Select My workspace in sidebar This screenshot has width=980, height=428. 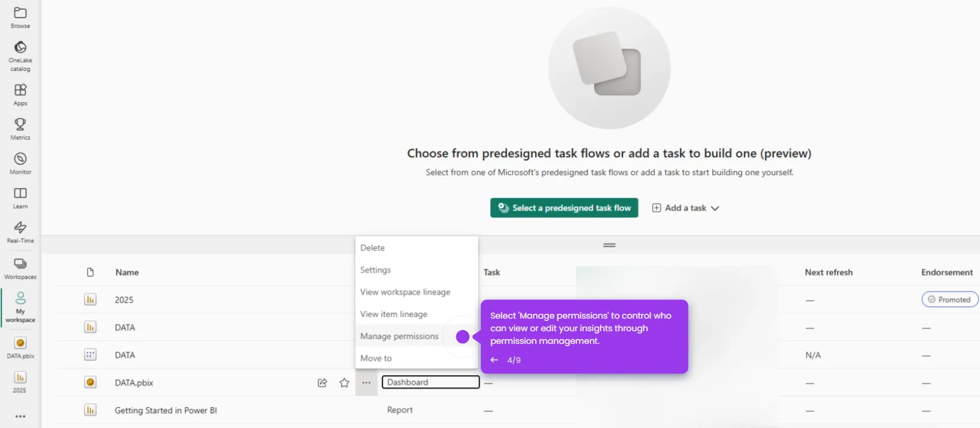coord(20,307)
